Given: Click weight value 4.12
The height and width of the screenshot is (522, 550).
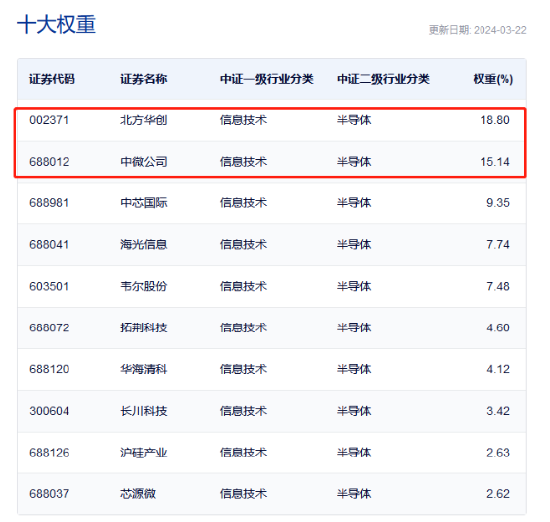Looking at the screenshot, I should tap(498, 369).
